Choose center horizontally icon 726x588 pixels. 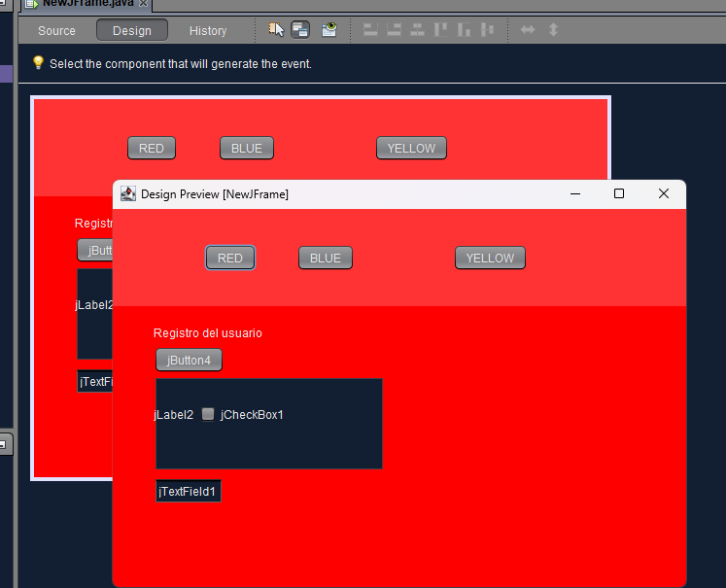point(418,30)
